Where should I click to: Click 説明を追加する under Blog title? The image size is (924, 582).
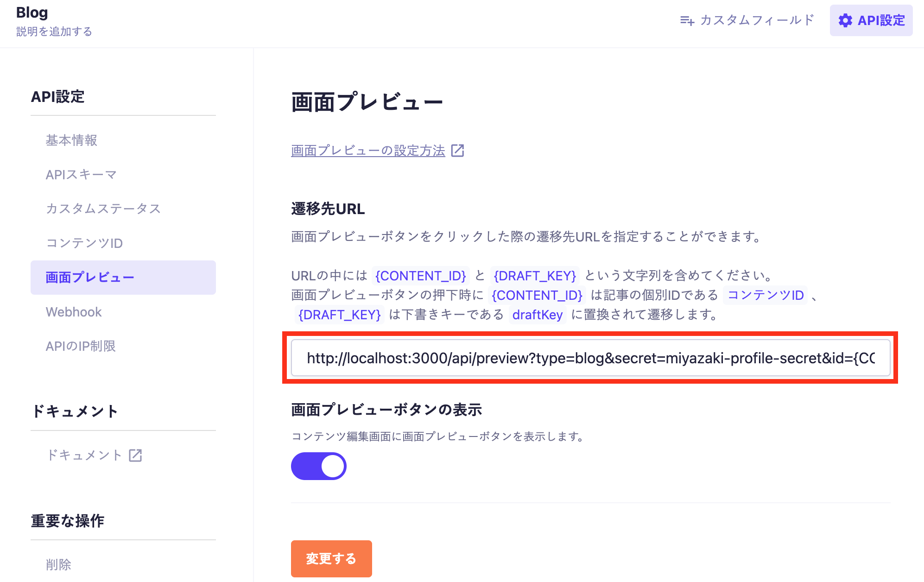[x=54, y=32]
